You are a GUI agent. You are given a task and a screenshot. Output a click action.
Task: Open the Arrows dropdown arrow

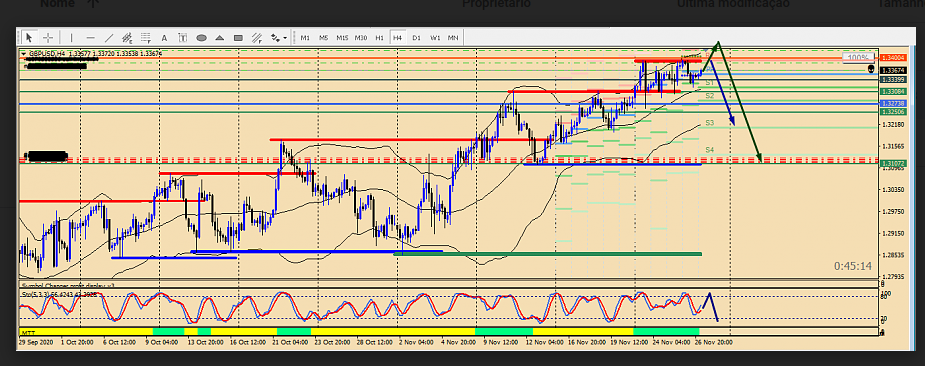286,38
